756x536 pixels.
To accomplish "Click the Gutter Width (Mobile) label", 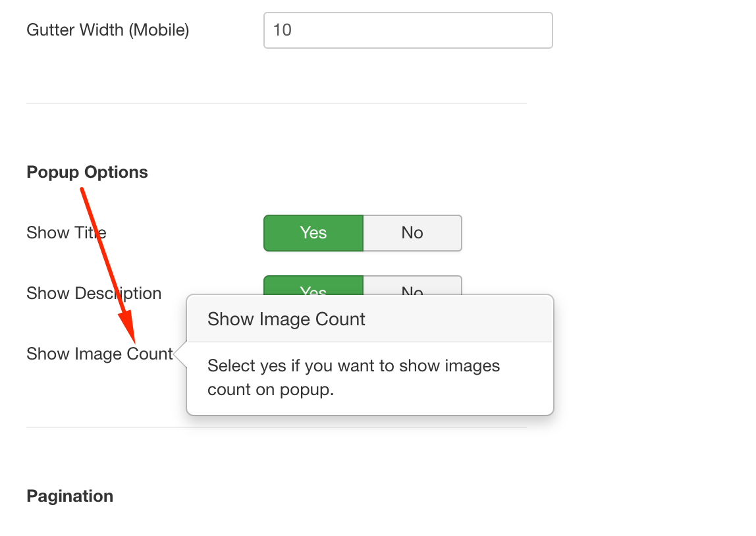I will pos(108,30).
